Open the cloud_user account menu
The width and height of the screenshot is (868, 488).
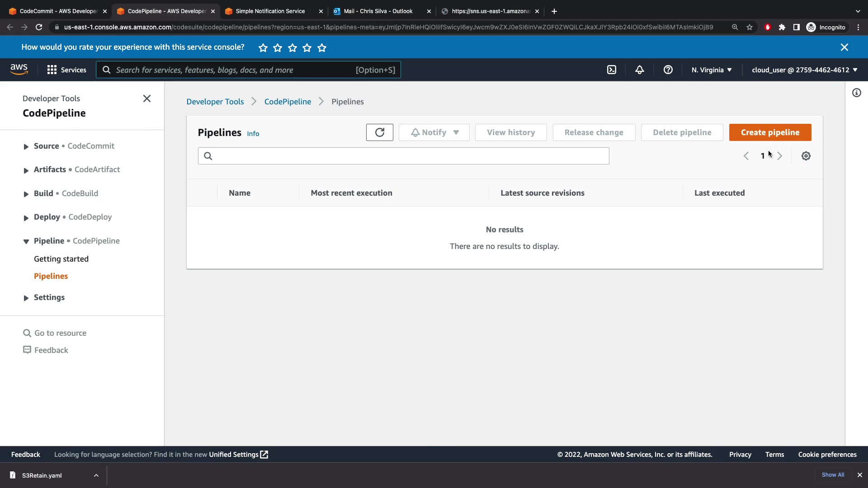[x=804, y=70]
